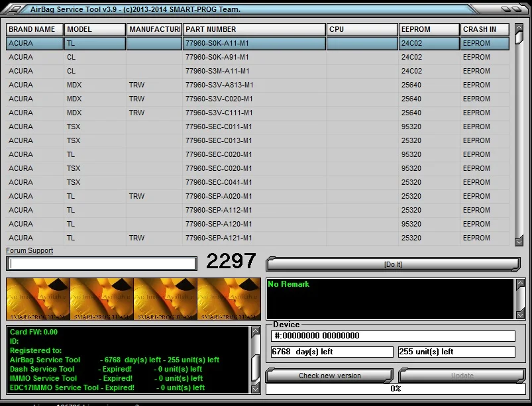Open the Forum Support link
This screenshot has height=406, width=532.
[x=30, y=250]
